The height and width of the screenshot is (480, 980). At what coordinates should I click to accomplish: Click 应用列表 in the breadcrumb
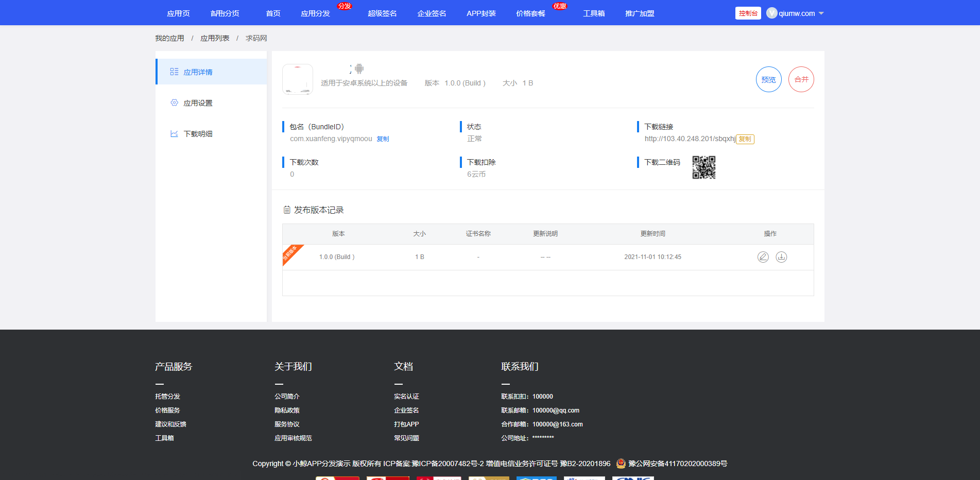point(215,38)
